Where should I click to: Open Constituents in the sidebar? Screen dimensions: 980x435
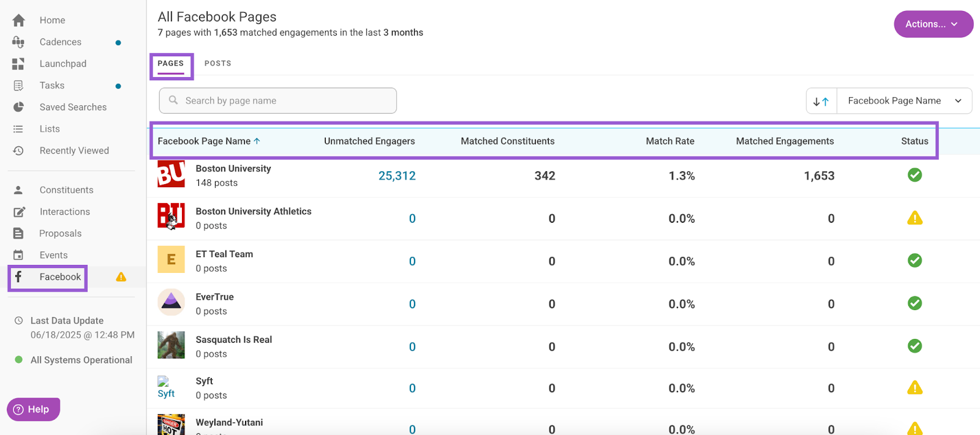(x=67, y=190)
